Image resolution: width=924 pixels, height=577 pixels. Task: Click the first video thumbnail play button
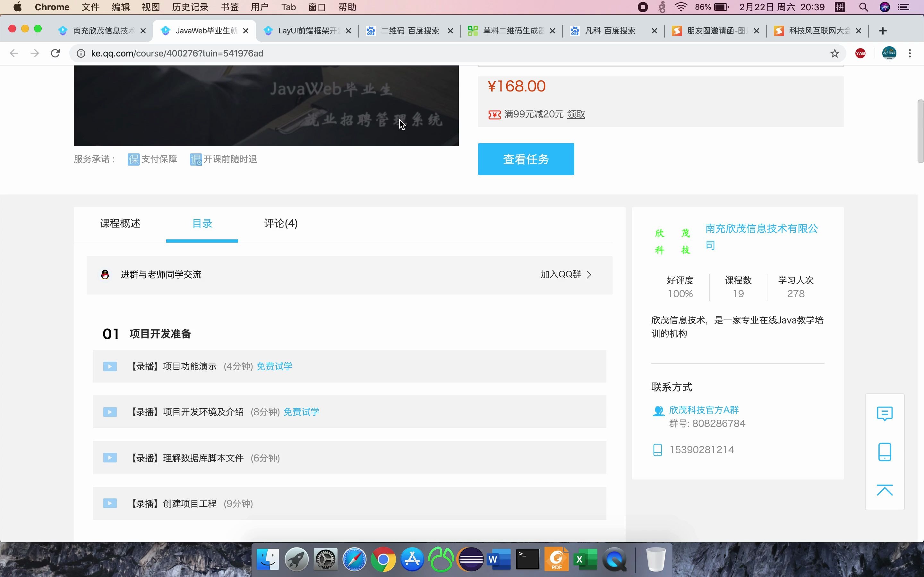click(x=110, y=366)
